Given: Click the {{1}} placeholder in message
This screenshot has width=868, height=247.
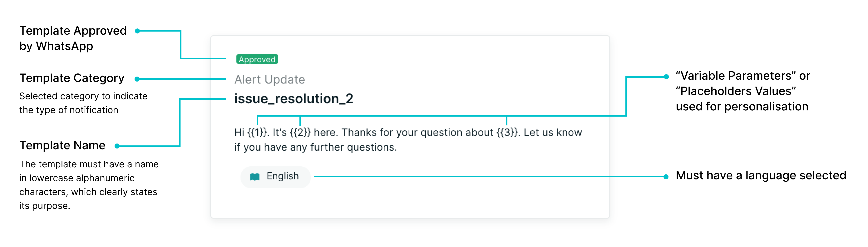Looking at the screenshot, I should pyautogui.click(x=258, y=132).
